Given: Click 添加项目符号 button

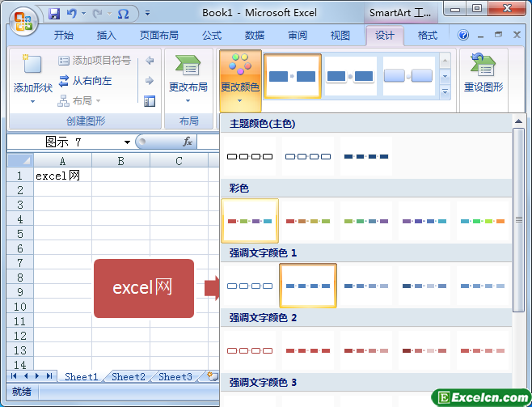Looking at the screenshot, I should point(95,61).
